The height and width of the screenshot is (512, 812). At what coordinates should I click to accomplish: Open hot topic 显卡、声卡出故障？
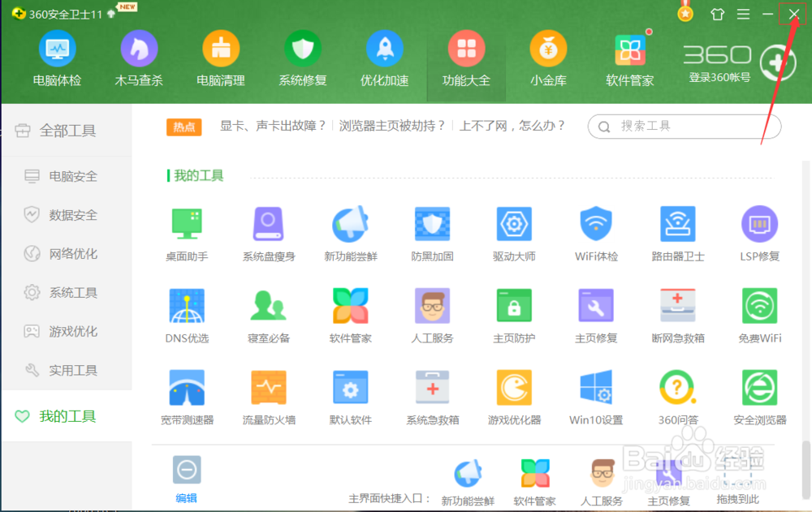pos(273,126)
